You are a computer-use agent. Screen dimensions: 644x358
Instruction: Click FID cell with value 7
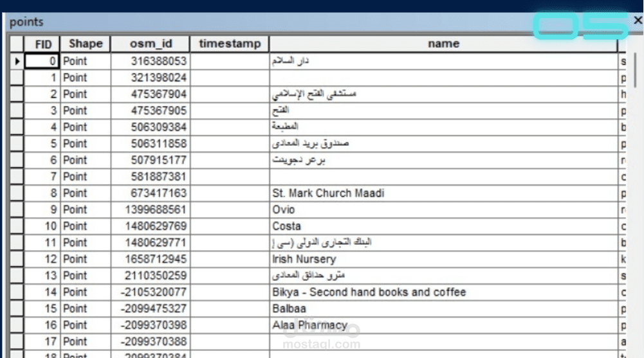point(42,177)
